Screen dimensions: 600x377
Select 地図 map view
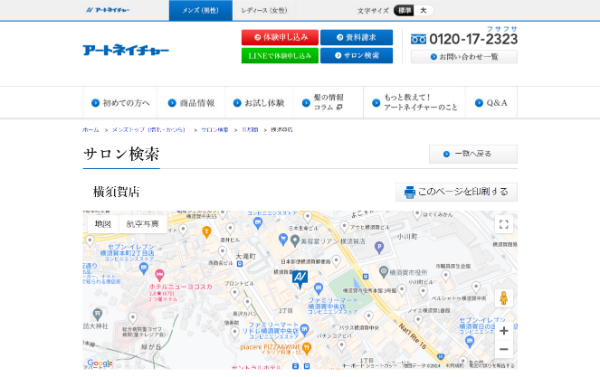click(103, 224)
